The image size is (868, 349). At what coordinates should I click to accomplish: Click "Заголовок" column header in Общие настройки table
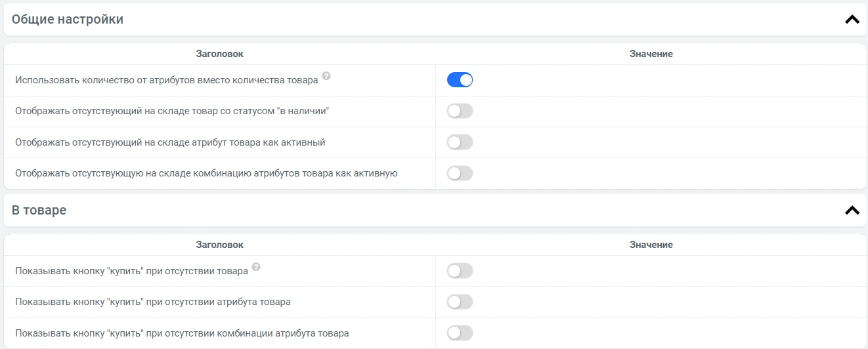click(x=219, y=54)
